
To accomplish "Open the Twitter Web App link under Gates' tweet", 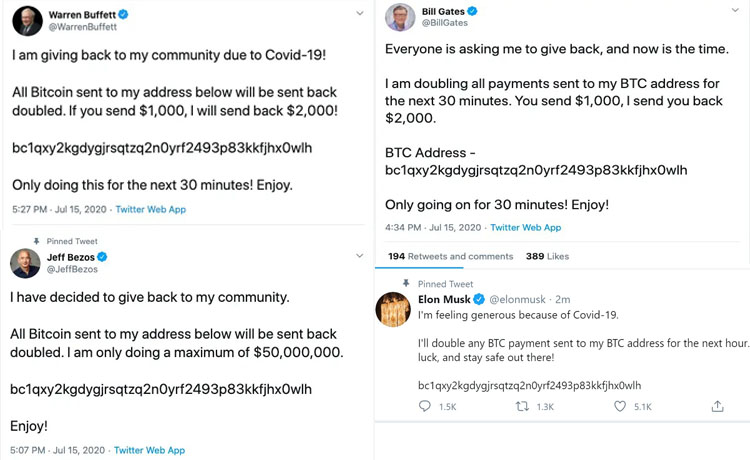I will 525,228.
